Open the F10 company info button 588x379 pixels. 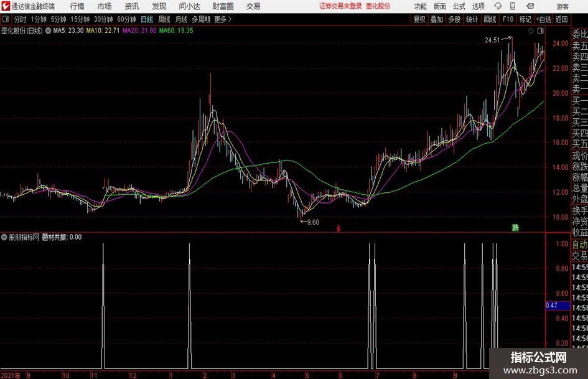pos(508,19)
